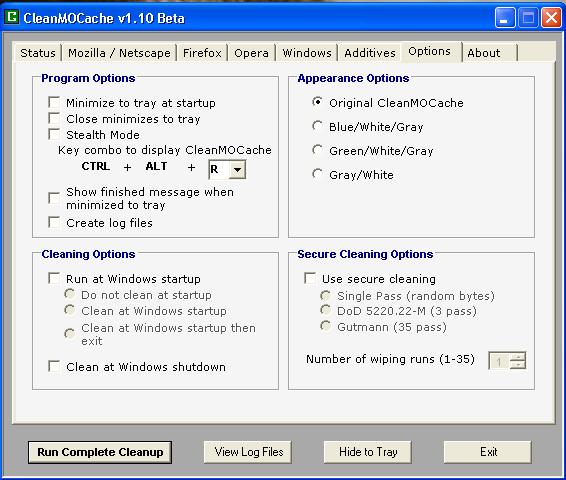Decrease the number of wiping runs
566x480 pixels.
pyautogui.click(x=518, y=365)
